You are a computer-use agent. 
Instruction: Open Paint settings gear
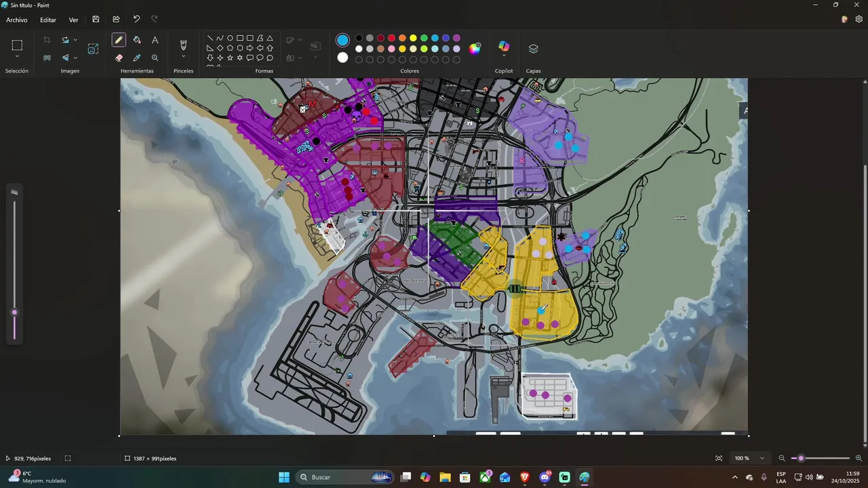(859, 20)
